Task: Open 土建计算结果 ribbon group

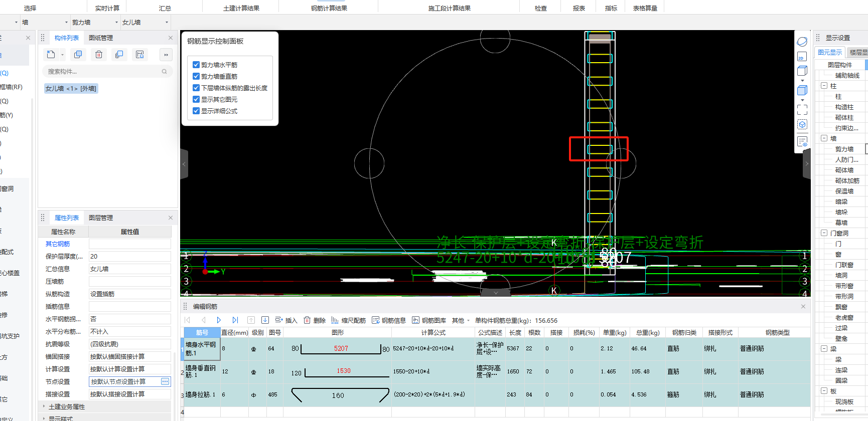Action: (241, 8)
